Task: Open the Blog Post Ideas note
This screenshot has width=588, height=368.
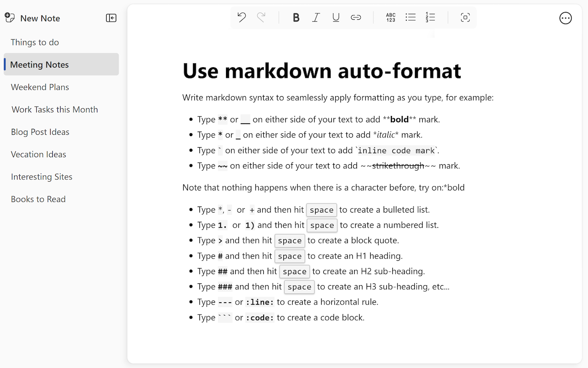Action: tap(40, 132)
